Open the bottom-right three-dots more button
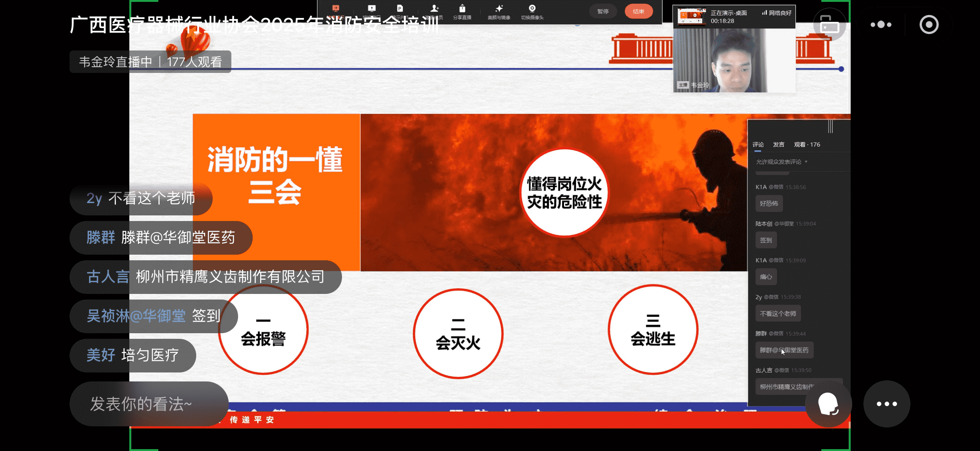This screenshot has width=980, height=451. tap(887, 404)
